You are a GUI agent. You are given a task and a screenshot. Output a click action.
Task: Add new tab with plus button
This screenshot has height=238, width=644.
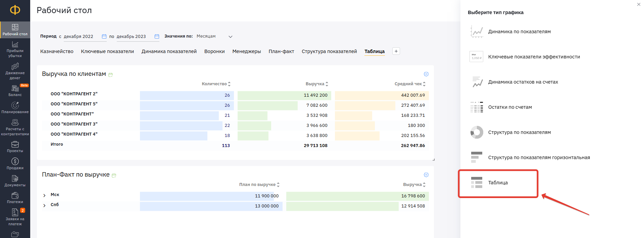point(396,51)
